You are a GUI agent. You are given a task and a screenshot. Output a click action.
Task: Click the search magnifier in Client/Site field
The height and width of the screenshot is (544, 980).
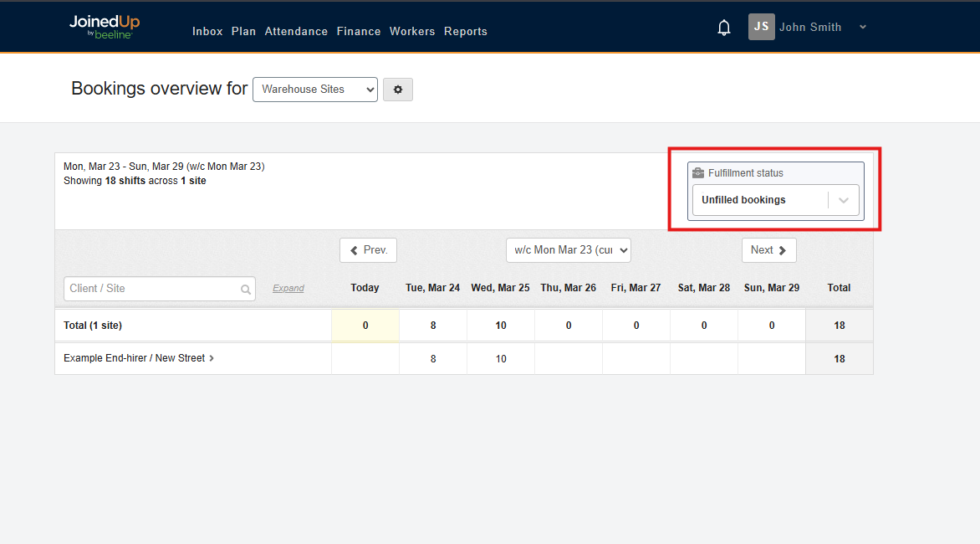point(247,288)
